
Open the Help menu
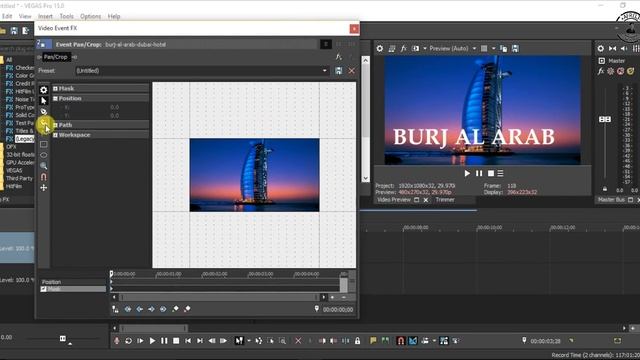pyautogui.click(x=114, y=16)
